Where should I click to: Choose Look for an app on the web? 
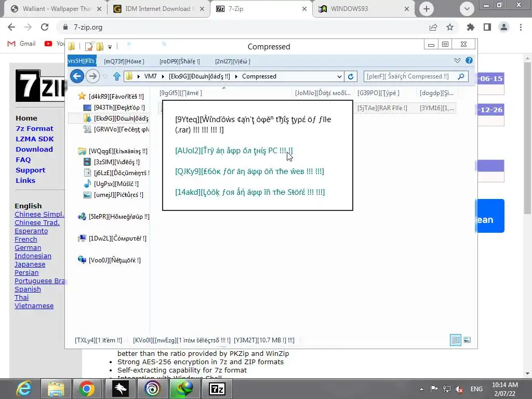[x=249, y=171]
